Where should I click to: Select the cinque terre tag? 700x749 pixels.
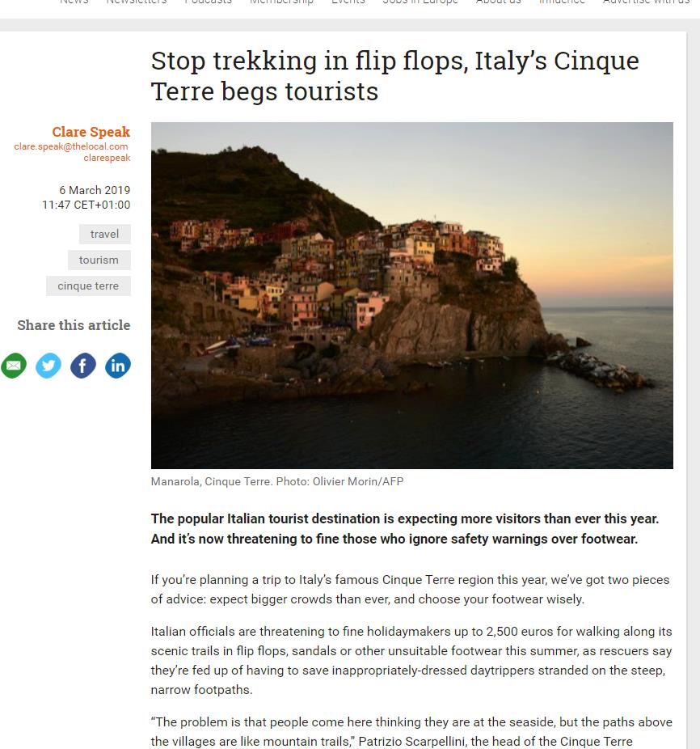pos(88,286)
